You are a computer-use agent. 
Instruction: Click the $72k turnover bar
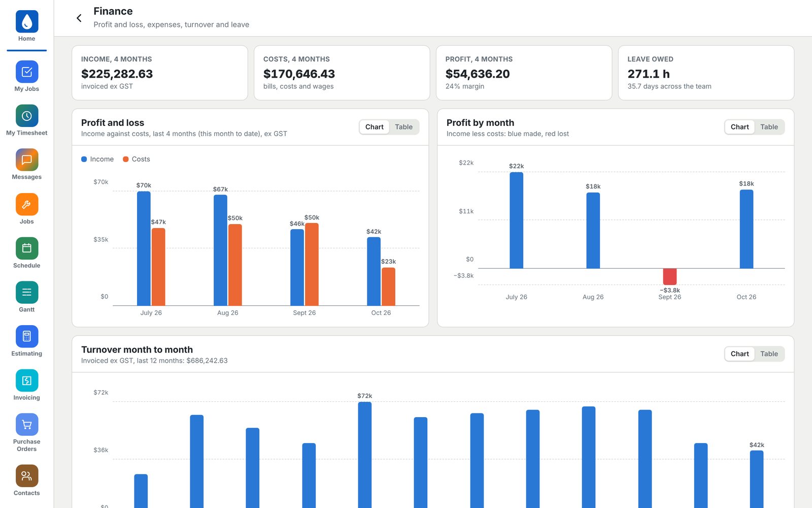tap(365, 455)
